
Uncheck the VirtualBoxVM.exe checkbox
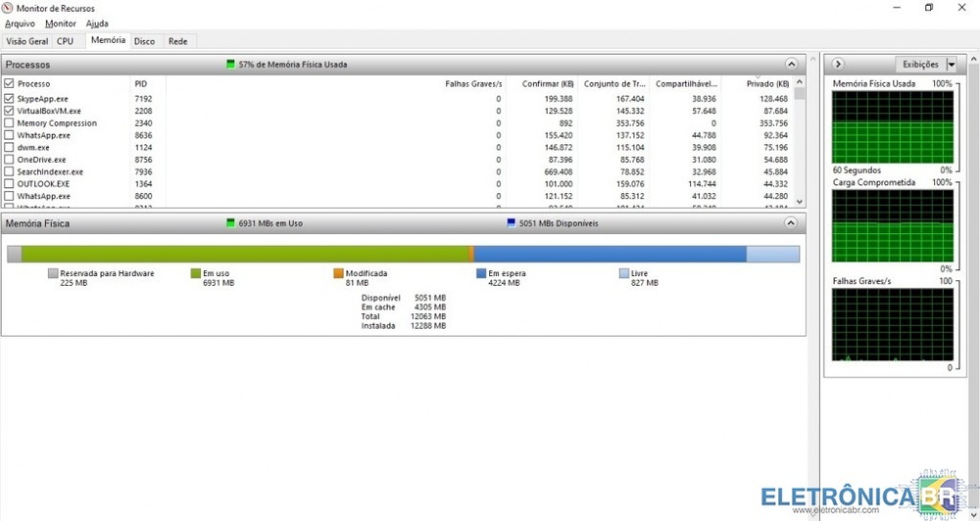pos(10,112)
